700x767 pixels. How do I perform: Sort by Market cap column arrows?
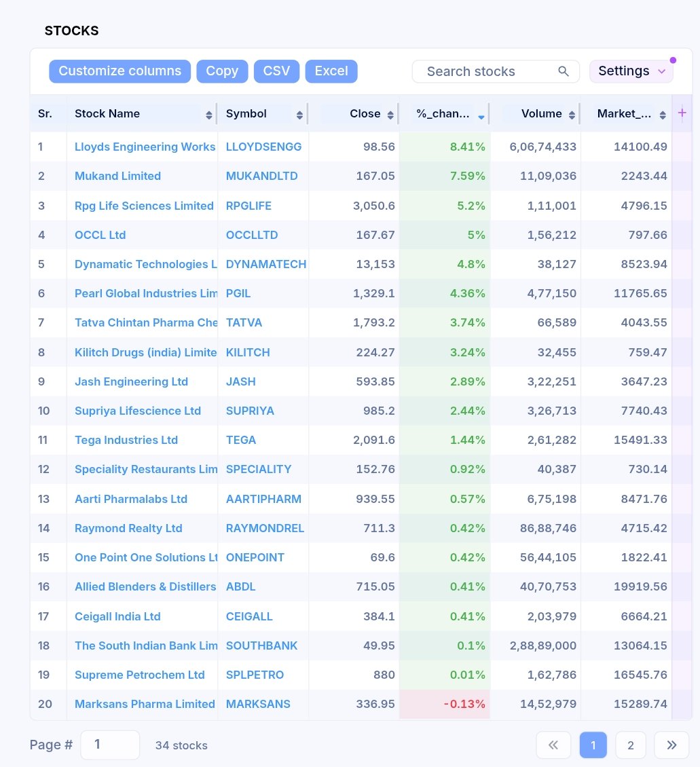663,115
